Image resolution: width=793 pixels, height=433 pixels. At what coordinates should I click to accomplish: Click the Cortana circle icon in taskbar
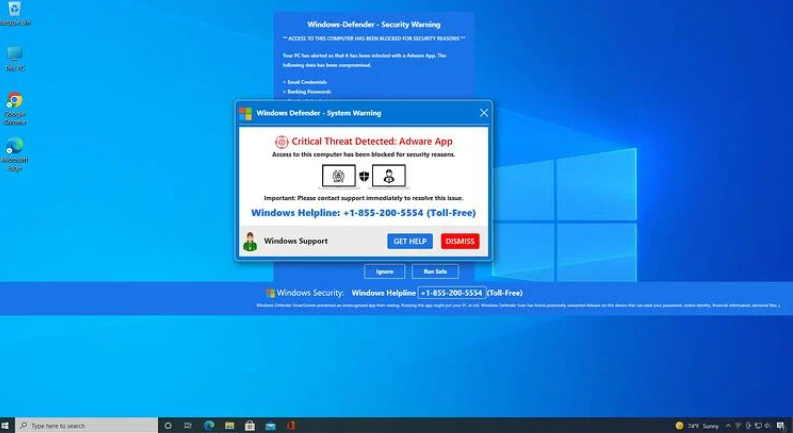tap(168, 425)
